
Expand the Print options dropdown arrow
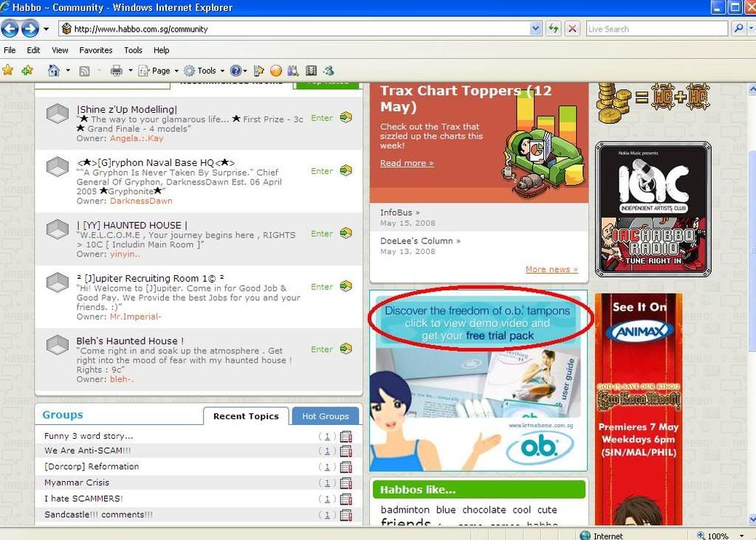(130, 71)
